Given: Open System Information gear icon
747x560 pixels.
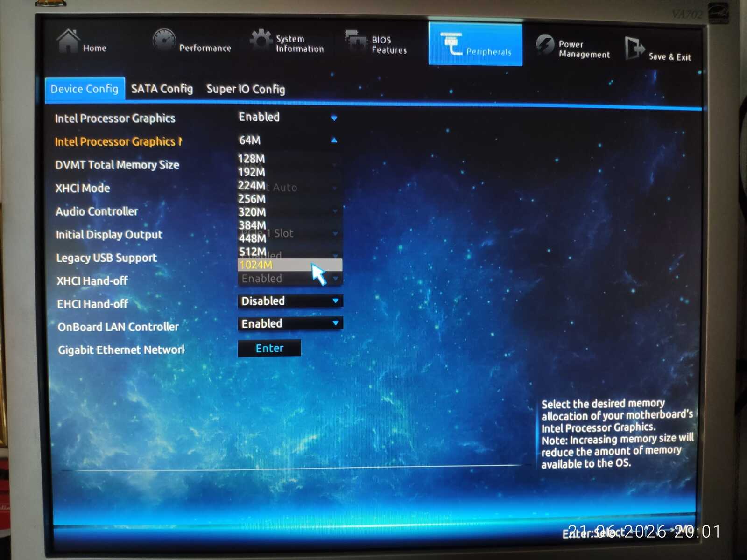Looking at the screenshot, I should pyautogui.click(x=261, y=40).
